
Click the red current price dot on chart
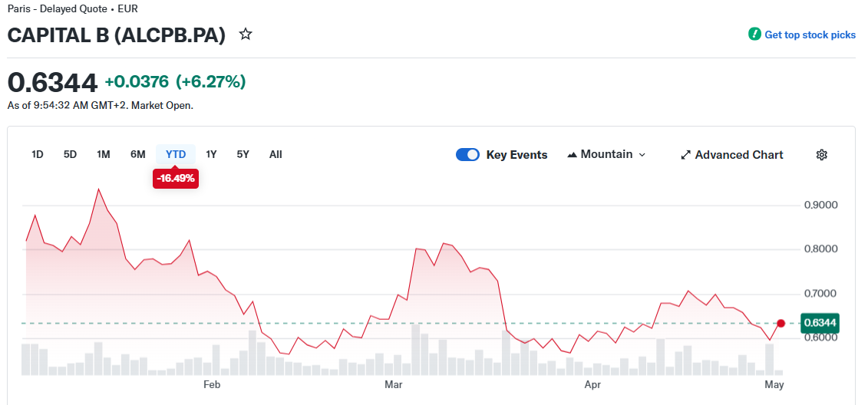tap(781, 323)
